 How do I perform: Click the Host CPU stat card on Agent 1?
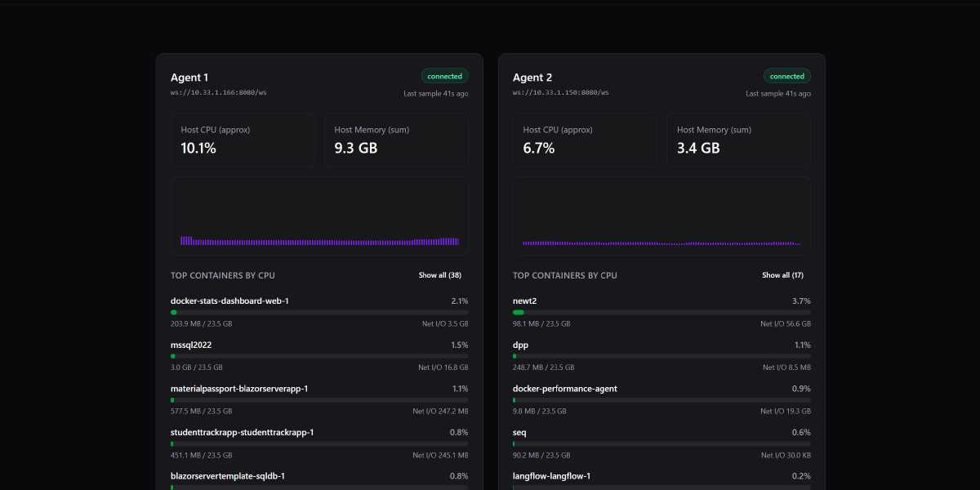click(x=243, y=140)
